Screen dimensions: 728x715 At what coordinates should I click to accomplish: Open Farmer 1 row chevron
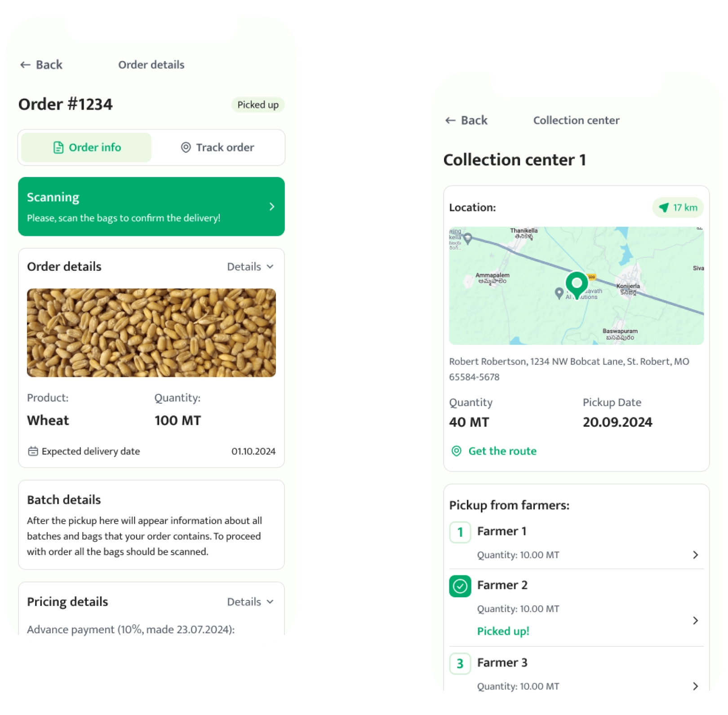point(695,555)
